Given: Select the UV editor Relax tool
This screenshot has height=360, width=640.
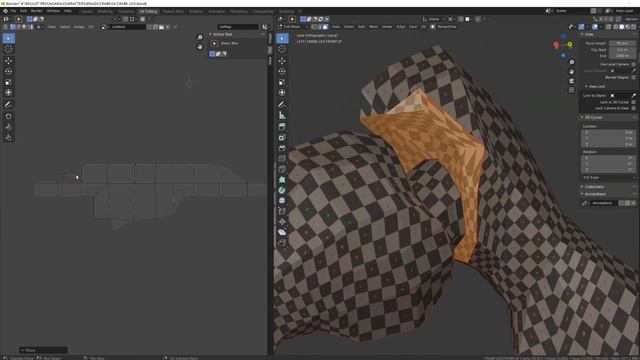Looking at the screenshot, I should 9,127.
